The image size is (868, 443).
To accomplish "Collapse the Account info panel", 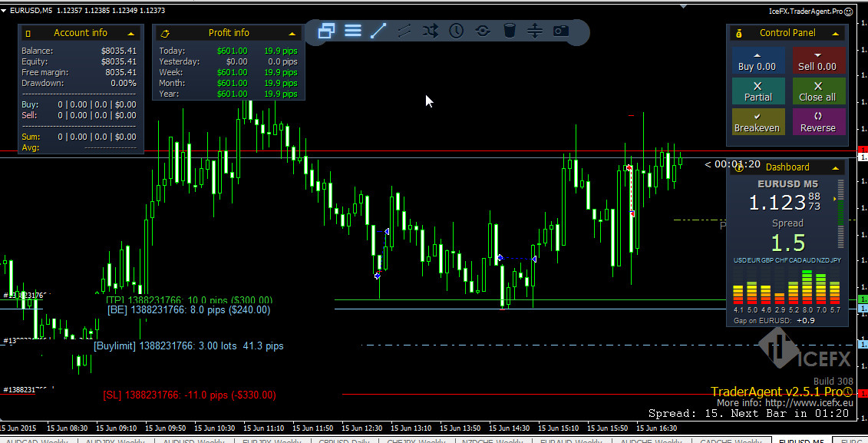I will pyautogui.click(x=131, y=34).
